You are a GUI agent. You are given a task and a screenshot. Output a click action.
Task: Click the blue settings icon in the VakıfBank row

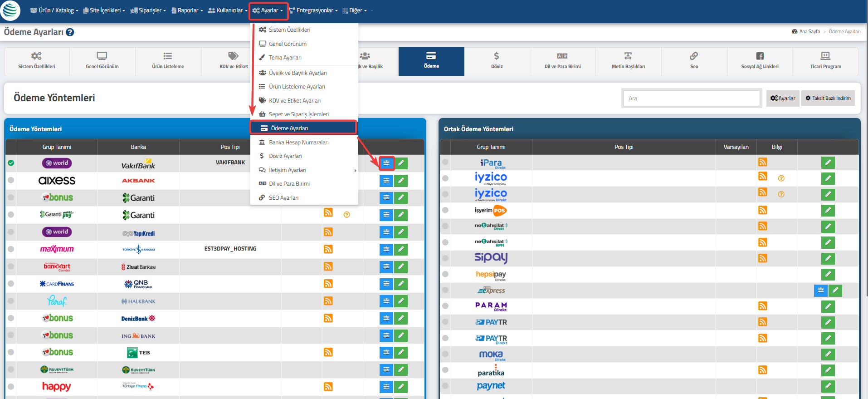(386, 163)
